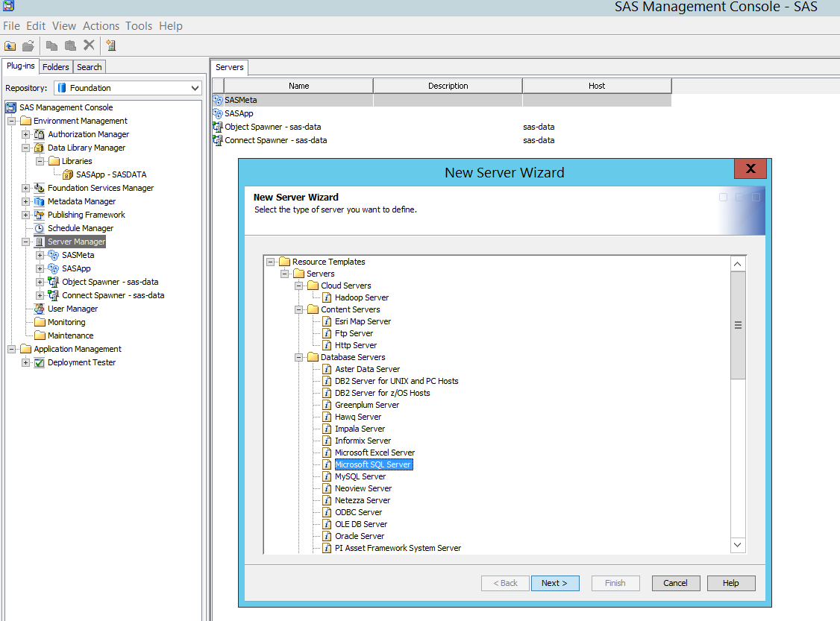Screen dimensions: 840x621
Task: Open the Help menu
Action: tap(170, 25)
